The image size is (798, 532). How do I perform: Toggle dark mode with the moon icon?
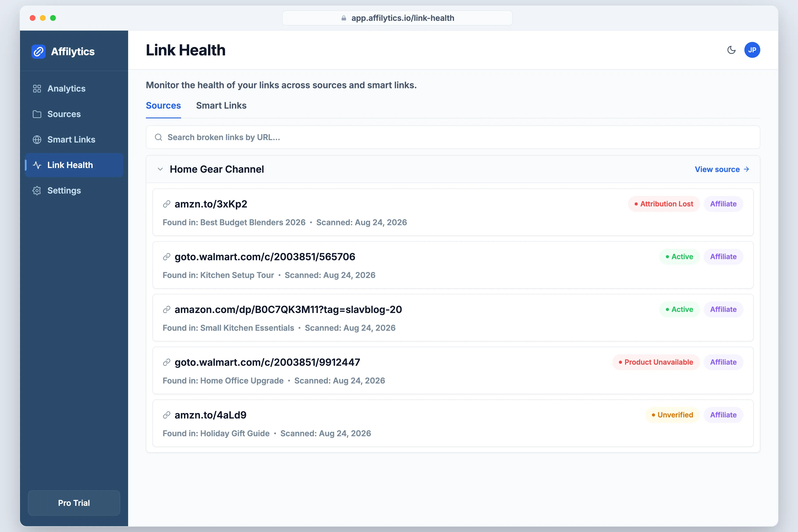click(x=731, y=50)
